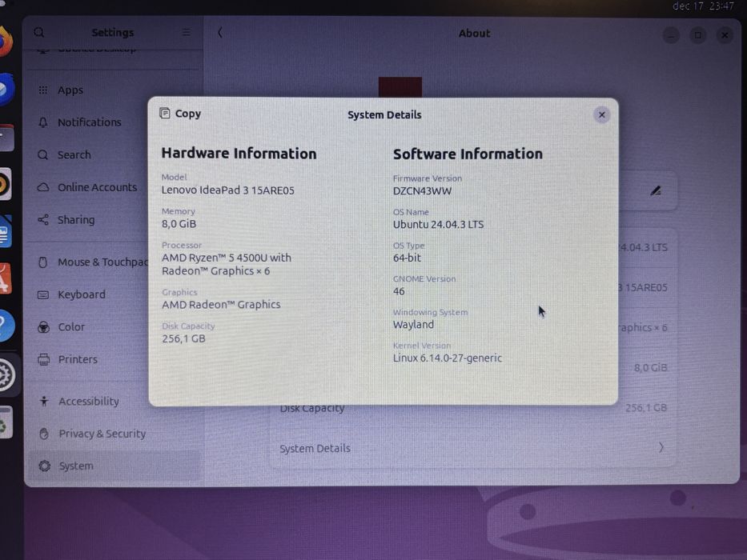Click the AMD Ryzen 5 4500U processor text
The width and height of the screenshot is (747, 560).
click(x=227, y=264)
